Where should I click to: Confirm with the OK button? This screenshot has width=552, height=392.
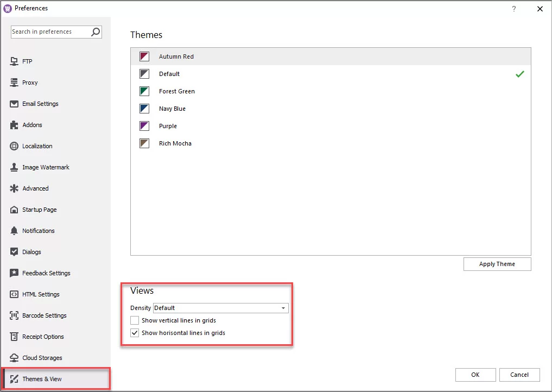[x=475, y=375]
